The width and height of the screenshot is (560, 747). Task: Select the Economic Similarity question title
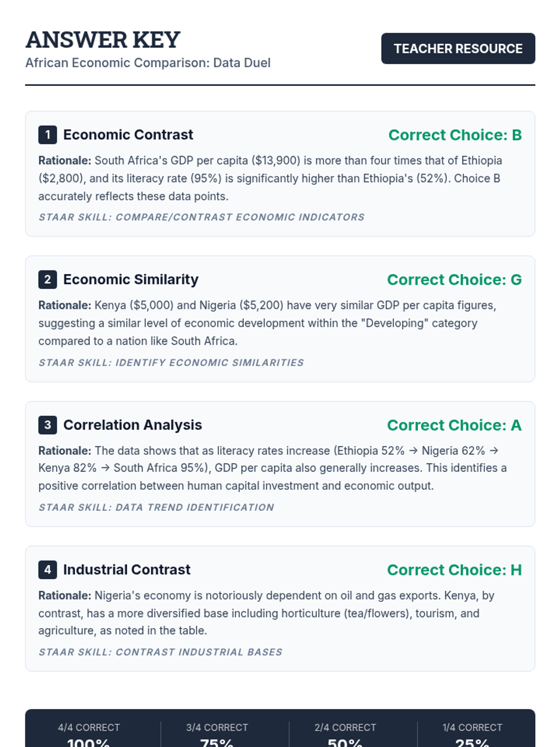pos(131,280)
